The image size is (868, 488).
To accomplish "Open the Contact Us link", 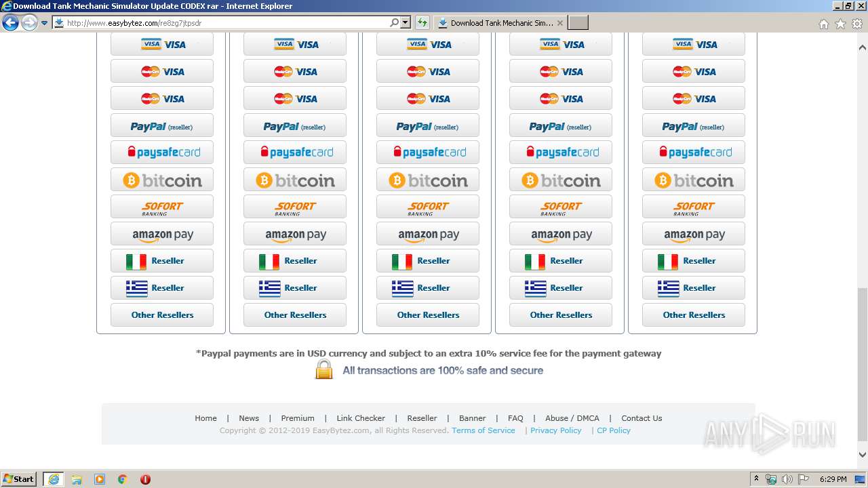I will point(642,418).
